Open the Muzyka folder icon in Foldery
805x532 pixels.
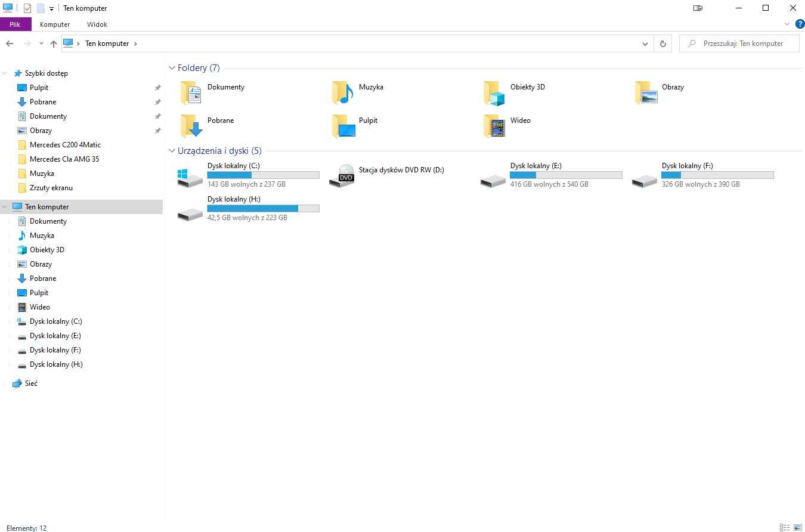[343, 92]
